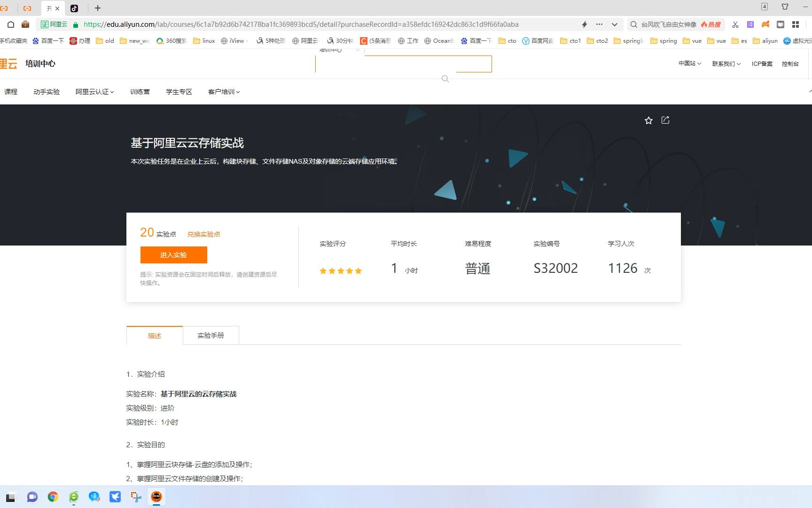The image size is (812, 508).
Task: Open the briefcase icon beside the home button
Action: point(25,24)
